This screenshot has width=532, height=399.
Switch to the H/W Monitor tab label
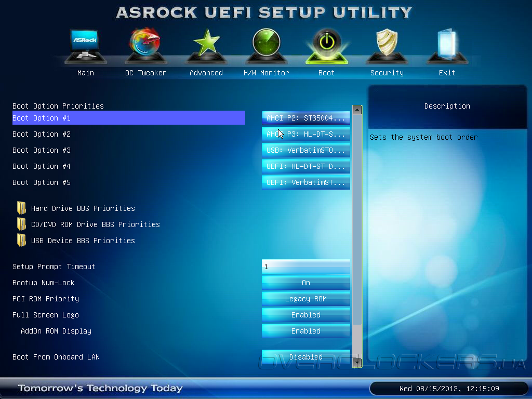267,73
